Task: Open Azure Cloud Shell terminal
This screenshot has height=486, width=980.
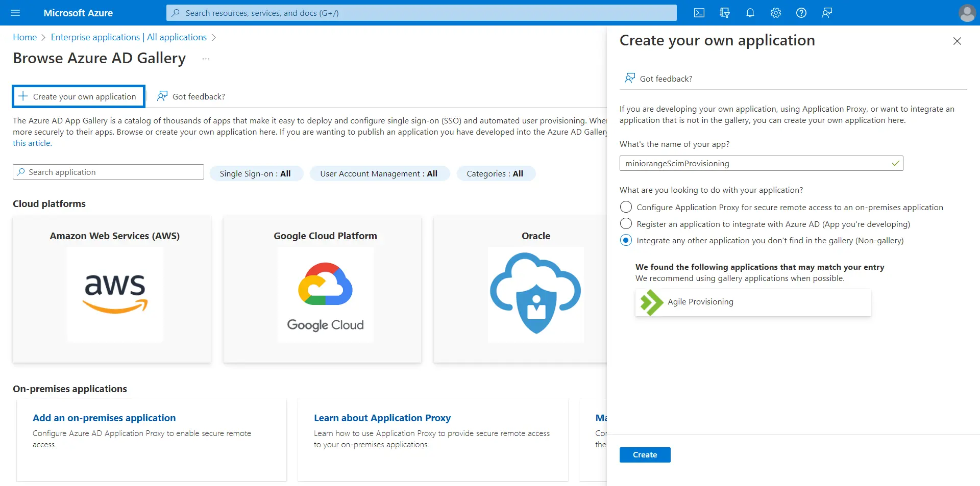Action: [700, 13]
